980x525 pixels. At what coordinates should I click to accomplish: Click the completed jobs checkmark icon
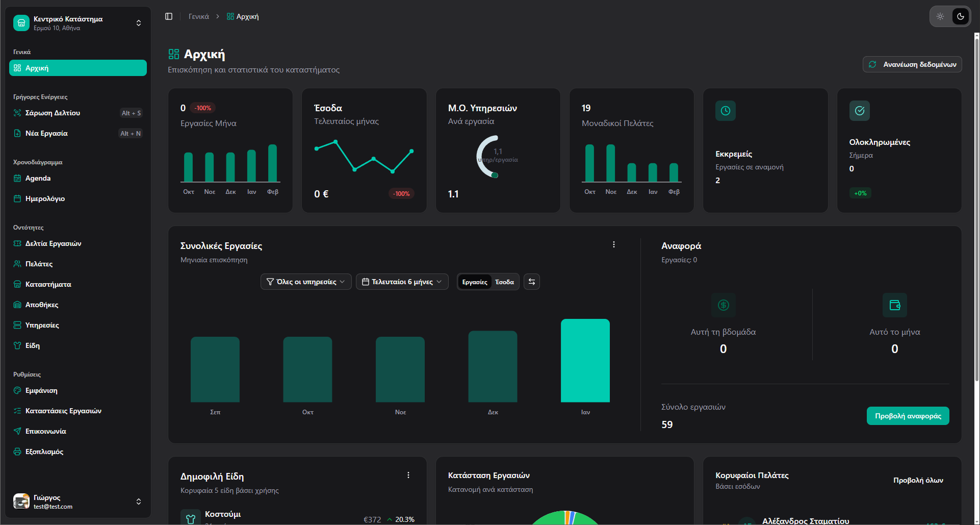pyautogui.click(x=860, y=111)
